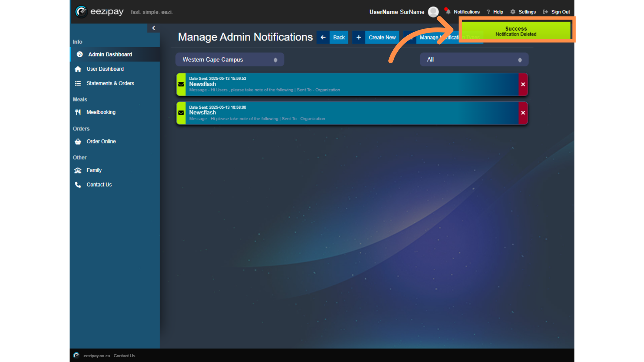This screenshot has height=362, width=644.
Task: Click the plus icon beside Create New
Action: coord(359,37)
